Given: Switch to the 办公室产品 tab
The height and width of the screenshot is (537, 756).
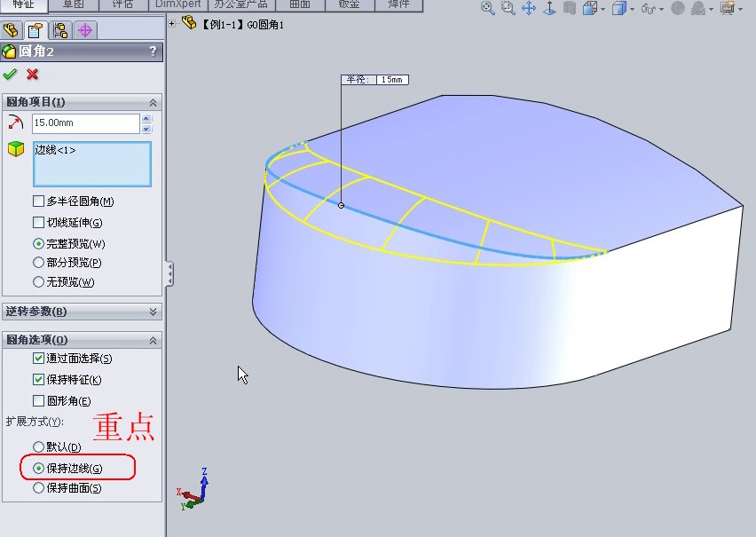Looking at the screenshot, I should point(241,4).
